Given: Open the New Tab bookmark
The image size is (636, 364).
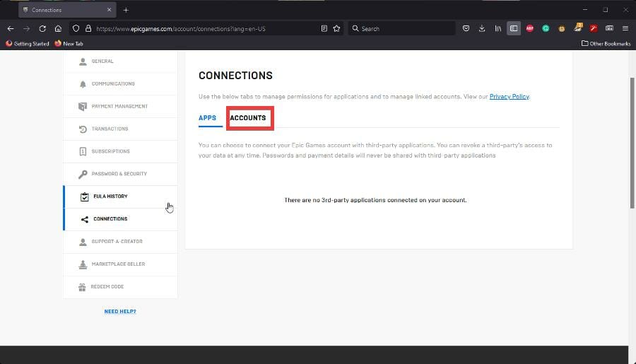Looking at the screenshot, I should pos(69,43).
